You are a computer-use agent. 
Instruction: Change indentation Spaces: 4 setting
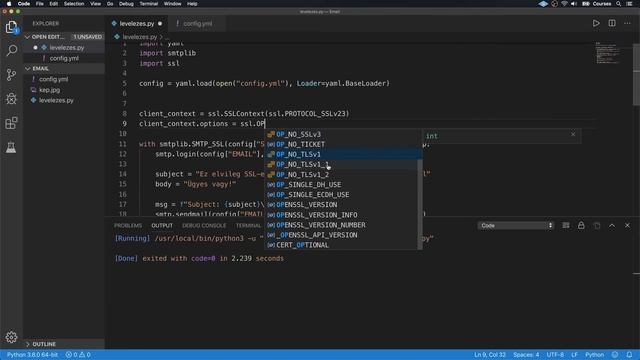click(526, 355)
